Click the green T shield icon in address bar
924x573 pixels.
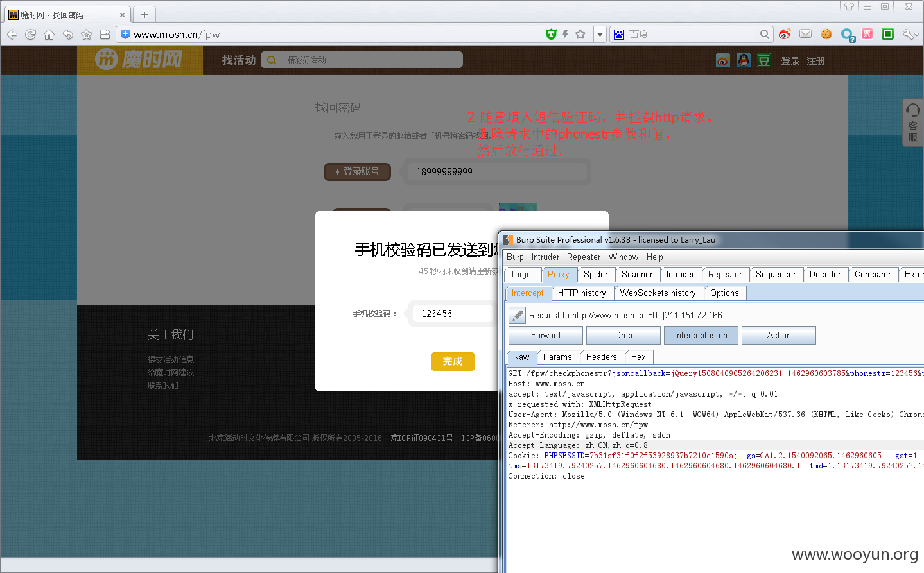tap(551, 35)
